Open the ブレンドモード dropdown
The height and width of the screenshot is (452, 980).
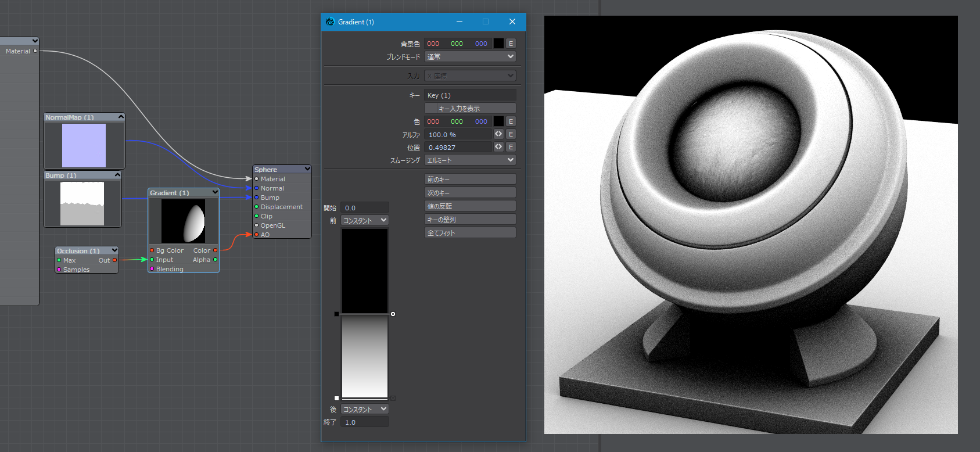pyautogui.click(x=470, y=56)
